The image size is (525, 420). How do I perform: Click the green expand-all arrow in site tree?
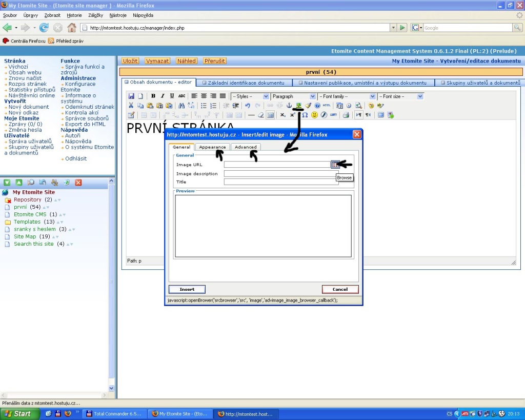pyautogui.click(x=7, y=183)
